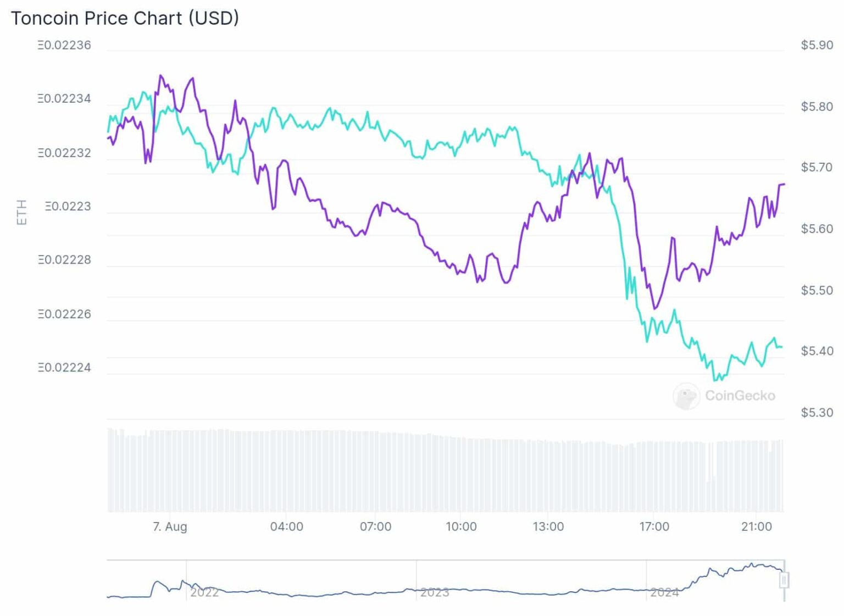Click the 04:00 time axis label
844x616 pixels.
pyautogui.click(x=286, y=526)
